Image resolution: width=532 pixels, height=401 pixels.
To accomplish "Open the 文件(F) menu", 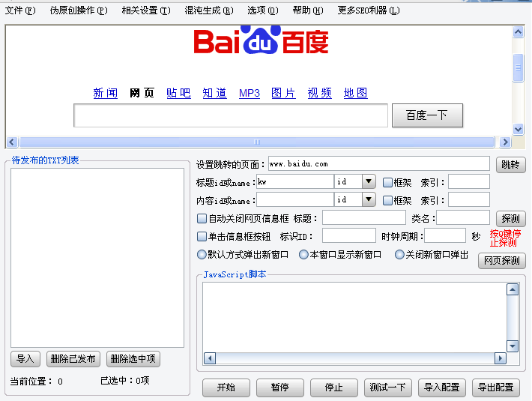I will [x=20, y=10].
